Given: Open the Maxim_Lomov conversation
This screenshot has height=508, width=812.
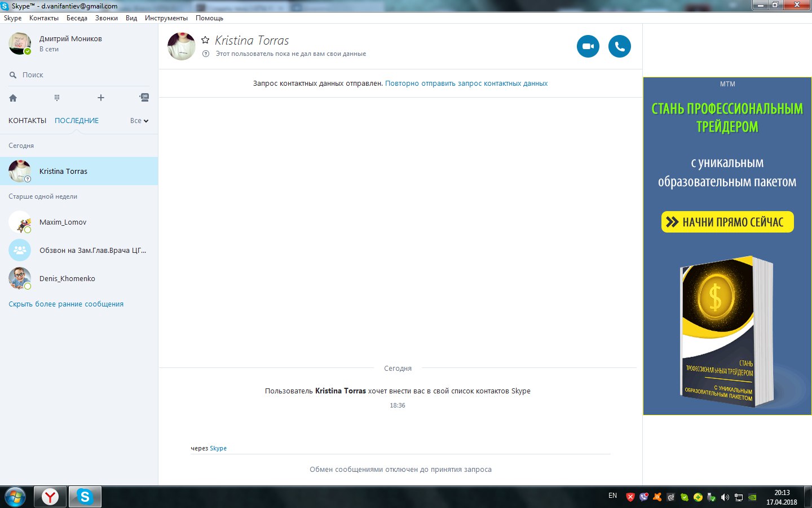Looking at the screenshot, I should click(x=79, y=222).
